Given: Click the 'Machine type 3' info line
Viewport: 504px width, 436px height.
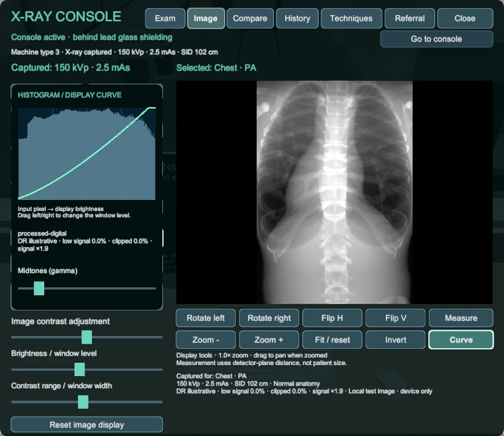Looking at the screenshot, I should [115, 52].
